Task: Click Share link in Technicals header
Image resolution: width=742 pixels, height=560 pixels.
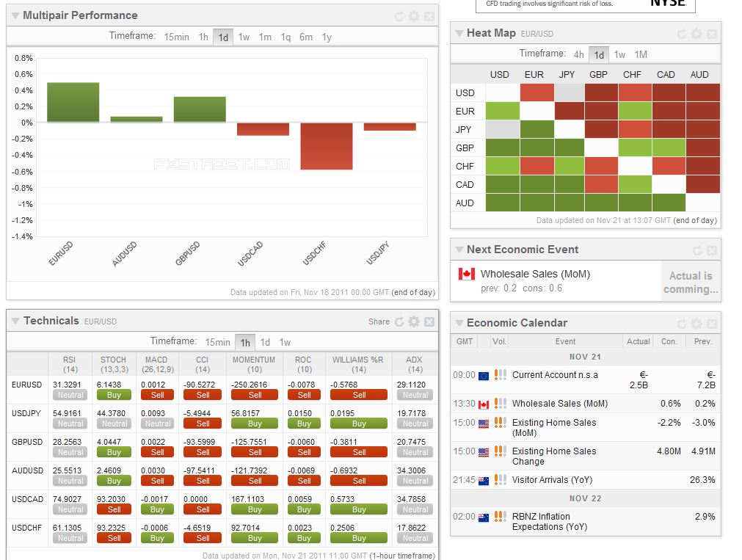Action: 379,321
